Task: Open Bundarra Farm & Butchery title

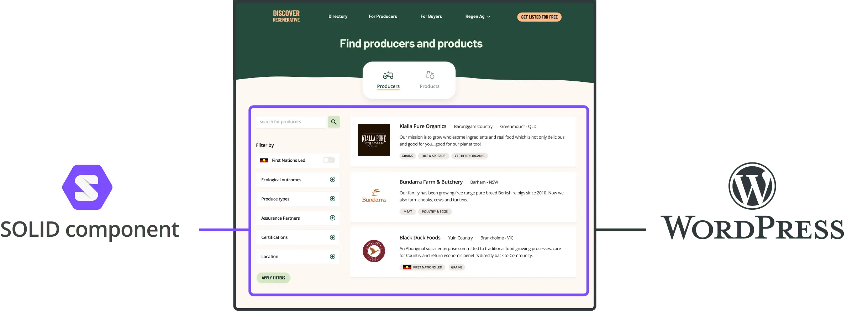Action: point(431,182)
